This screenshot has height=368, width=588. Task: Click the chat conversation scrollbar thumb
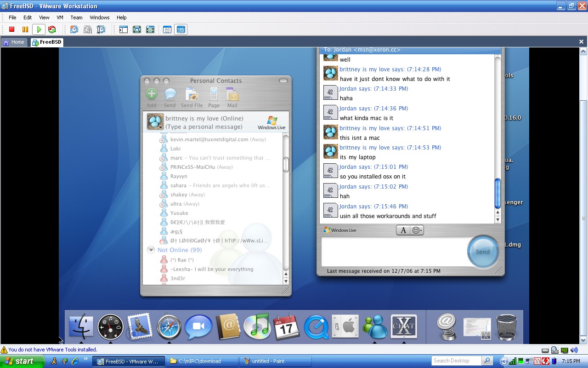(x=498, y=193)
